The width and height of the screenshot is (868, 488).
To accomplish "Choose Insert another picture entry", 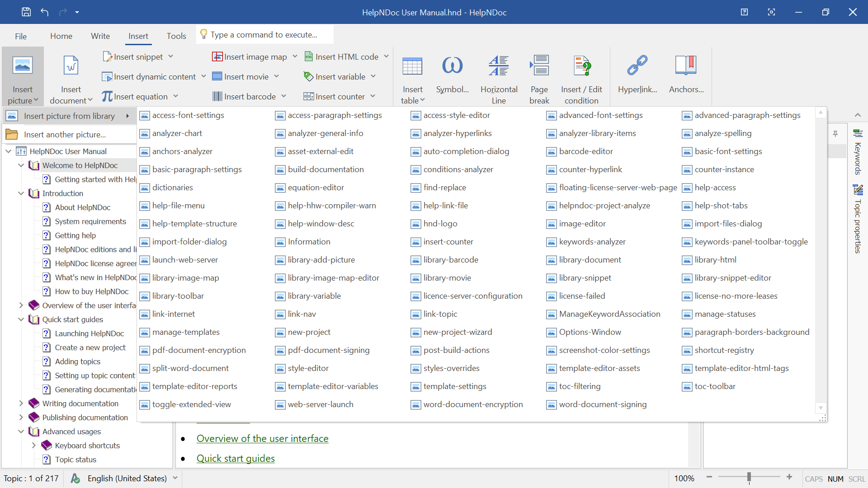I will [x=69, y=135].
